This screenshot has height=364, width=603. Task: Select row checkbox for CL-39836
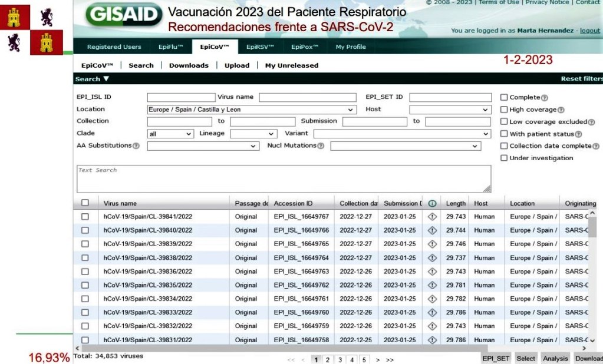(85, 272)
